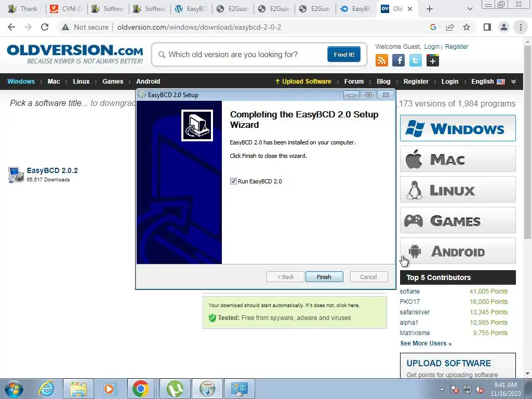Click the plus share icon in header

point(433,60)
